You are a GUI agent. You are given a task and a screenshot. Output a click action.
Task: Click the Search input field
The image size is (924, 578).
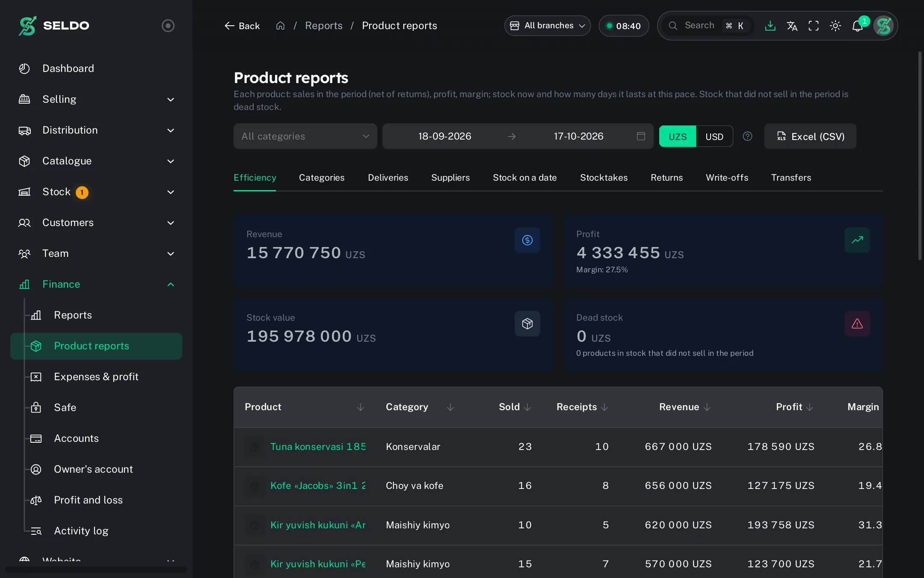708,26
